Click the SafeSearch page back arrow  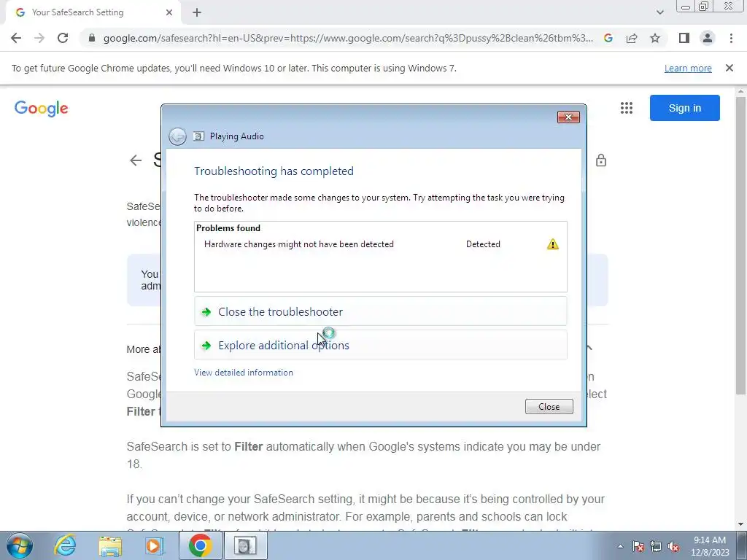coord(136,160)
